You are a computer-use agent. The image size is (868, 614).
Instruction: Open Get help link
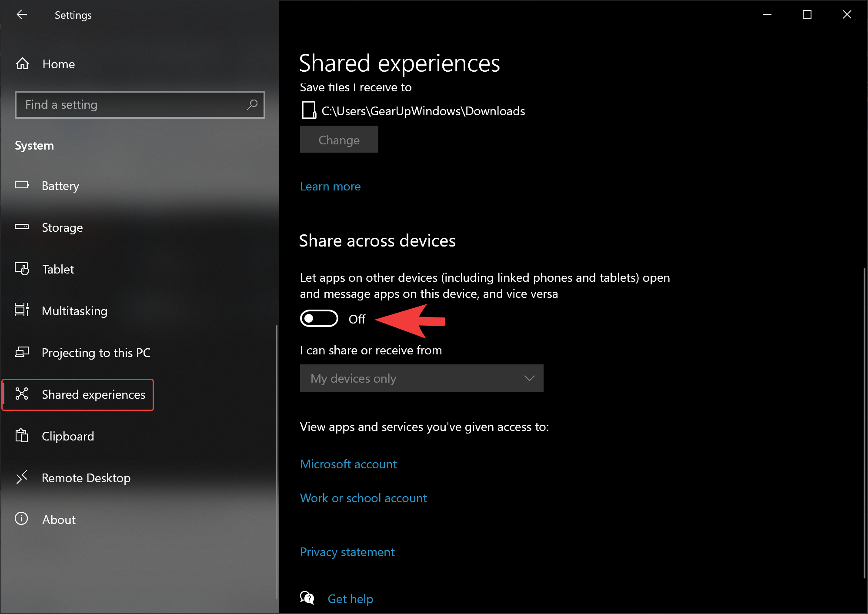pos(351,599)
